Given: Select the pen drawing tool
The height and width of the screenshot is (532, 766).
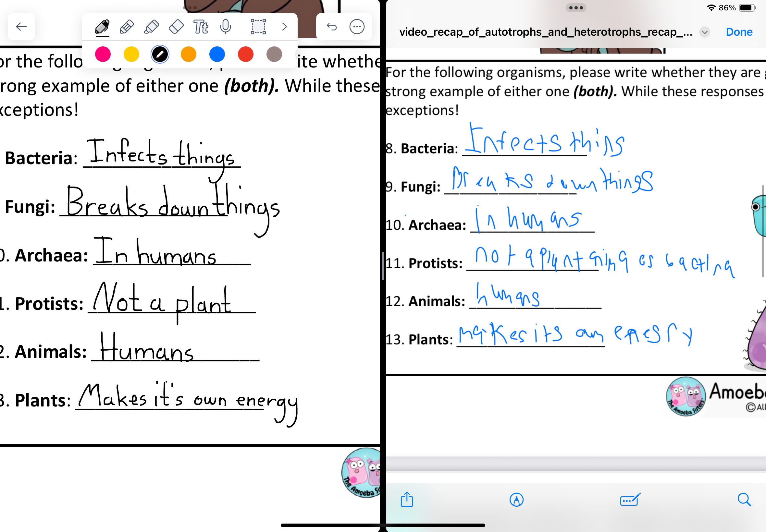Looking at the screenshot, I should pyautogui.click(x=102, y=27).
